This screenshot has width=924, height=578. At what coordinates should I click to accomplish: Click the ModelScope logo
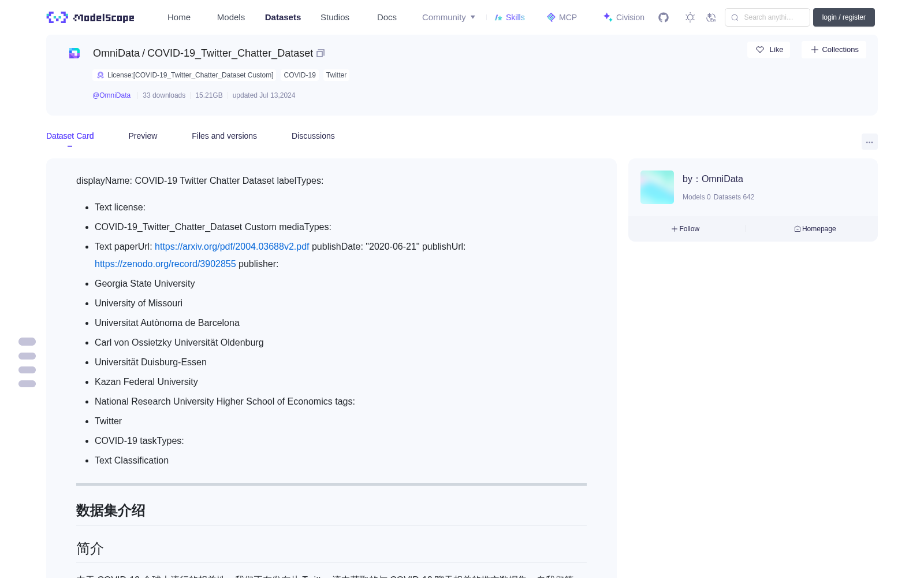pyautogui.click(x=90, y=17)
